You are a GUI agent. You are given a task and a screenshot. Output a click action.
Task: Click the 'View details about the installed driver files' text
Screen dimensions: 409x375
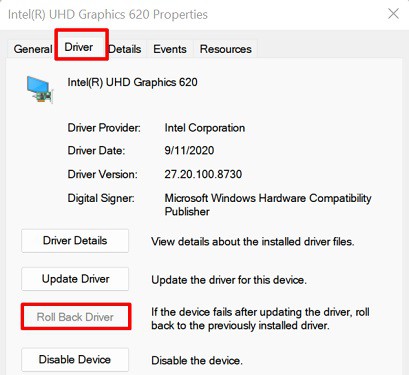coord(253,241)
